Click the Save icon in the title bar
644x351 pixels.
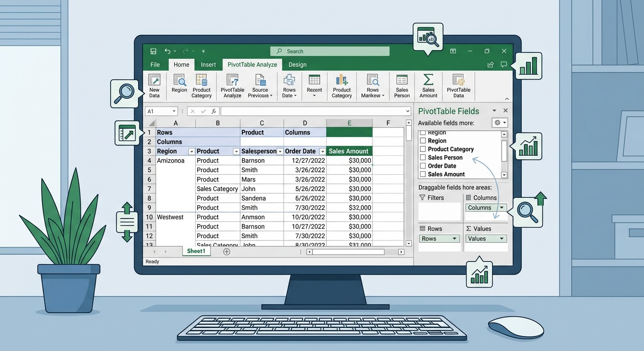(154, 51)
